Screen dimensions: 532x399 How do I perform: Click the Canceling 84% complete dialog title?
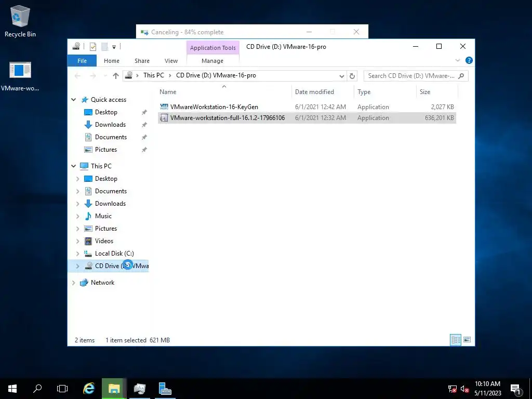(x=187, y=32)
